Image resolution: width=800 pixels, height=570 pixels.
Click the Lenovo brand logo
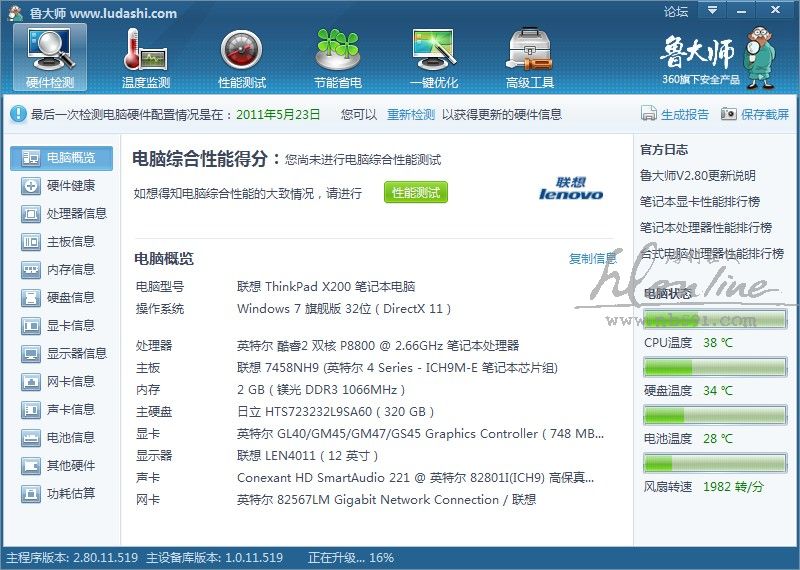click(x=571, y=188)
